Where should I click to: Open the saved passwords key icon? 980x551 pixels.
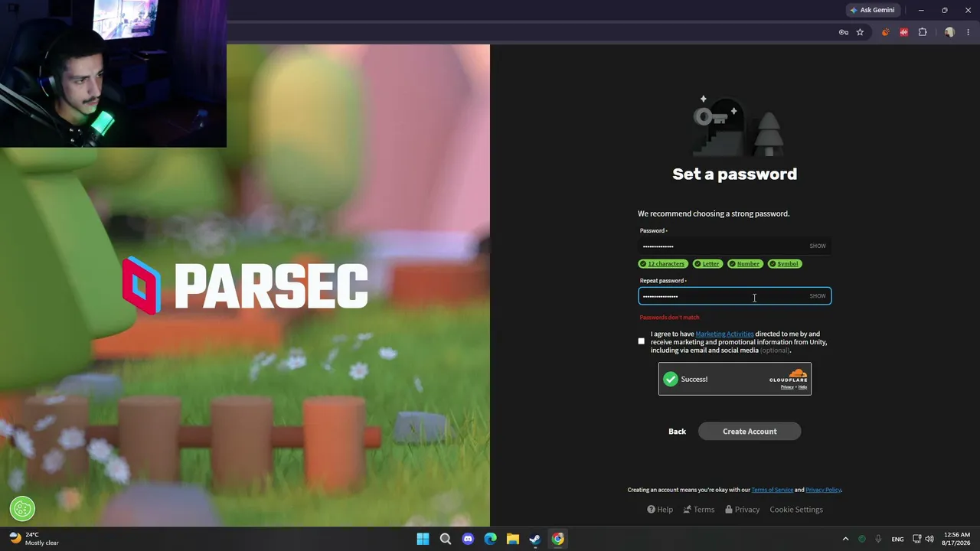tap(844, 32)
